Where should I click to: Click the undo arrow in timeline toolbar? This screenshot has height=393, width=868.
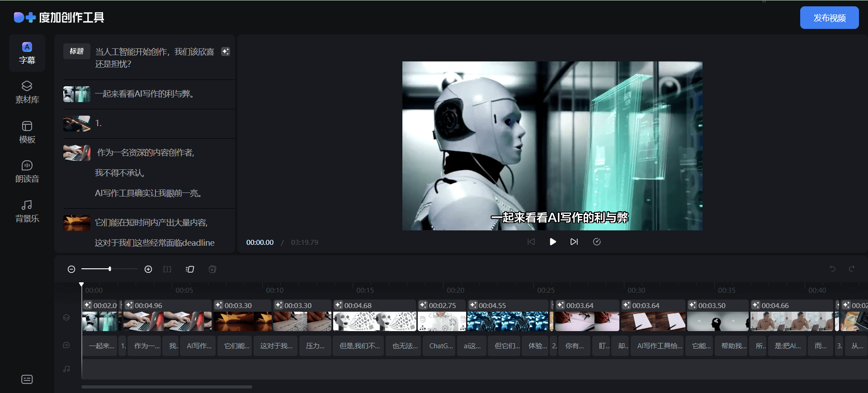tap(832, 269)
